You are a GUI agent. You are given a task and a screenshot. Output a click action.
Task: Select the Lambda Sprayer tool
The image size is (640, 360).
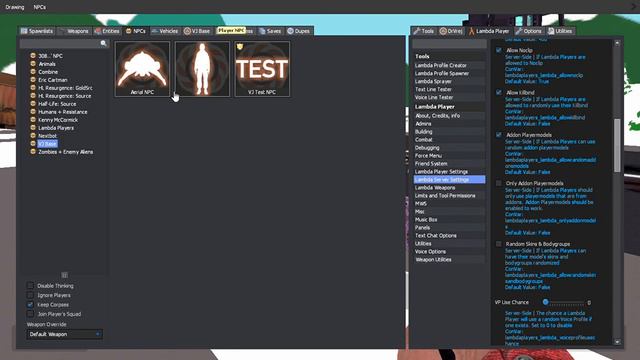coord(449,81)
